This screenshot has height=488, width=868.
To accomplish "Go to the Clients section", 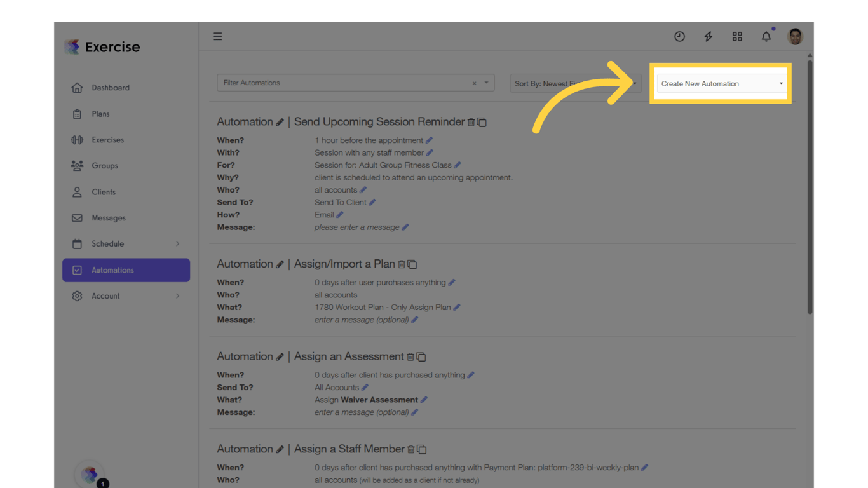I will (105, 192).
